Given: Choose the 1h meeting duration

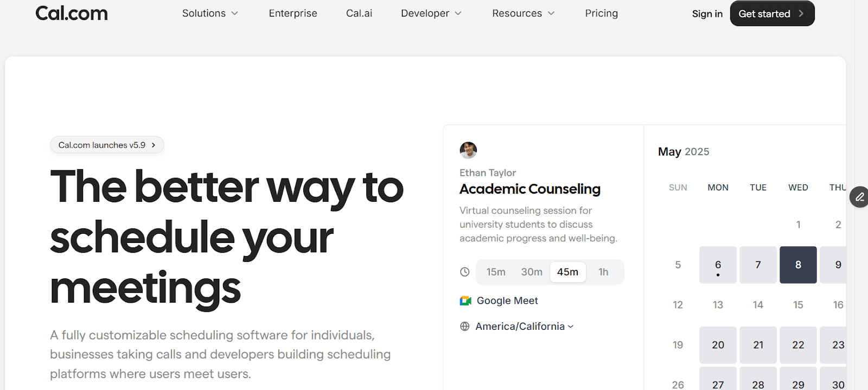Looking at the screenshot, I should click(603, 272).
